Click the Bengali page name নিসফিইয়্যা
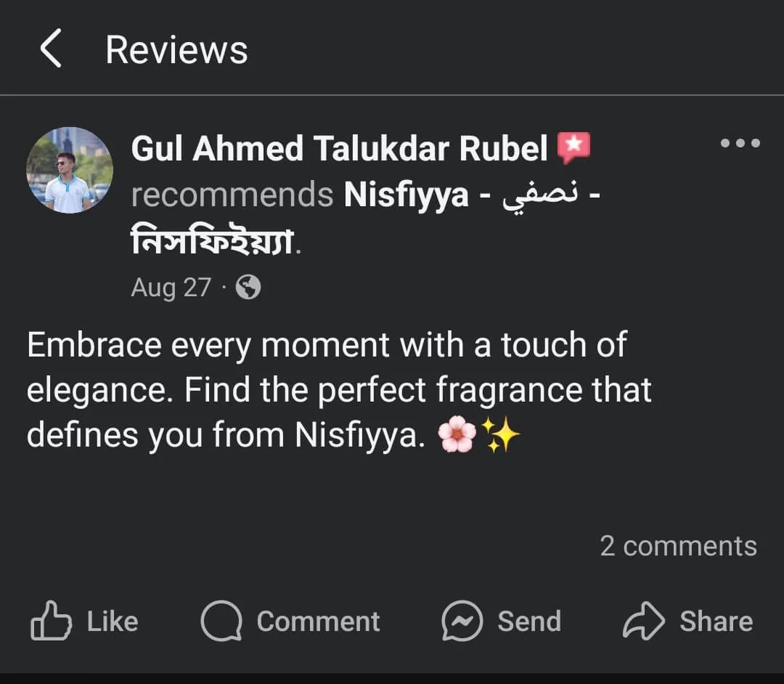 click(213, 241)
